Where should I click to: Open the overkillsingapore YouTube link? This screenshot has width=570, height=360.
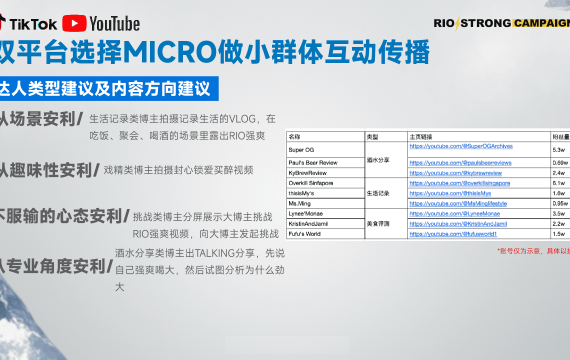459,183
